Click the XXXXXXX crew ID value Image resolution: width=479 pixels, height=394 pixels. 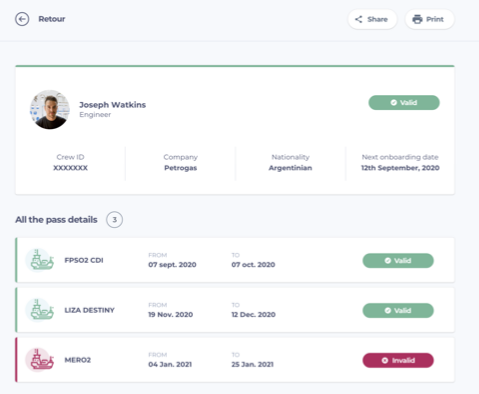click(x=70, y=168)
